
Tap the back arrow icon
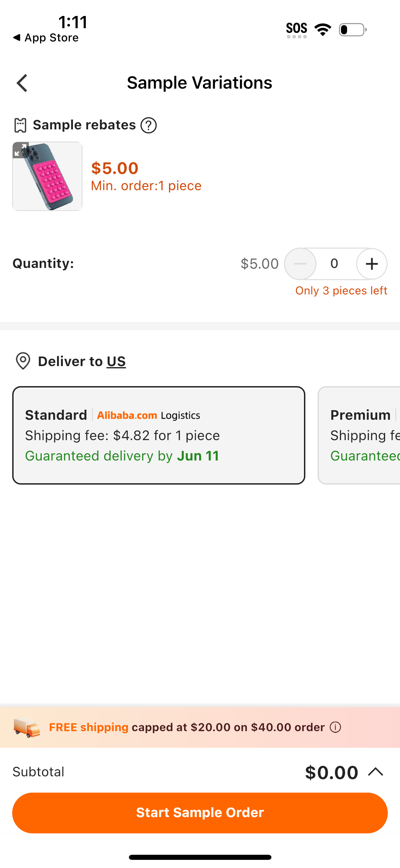click(22, 83)
